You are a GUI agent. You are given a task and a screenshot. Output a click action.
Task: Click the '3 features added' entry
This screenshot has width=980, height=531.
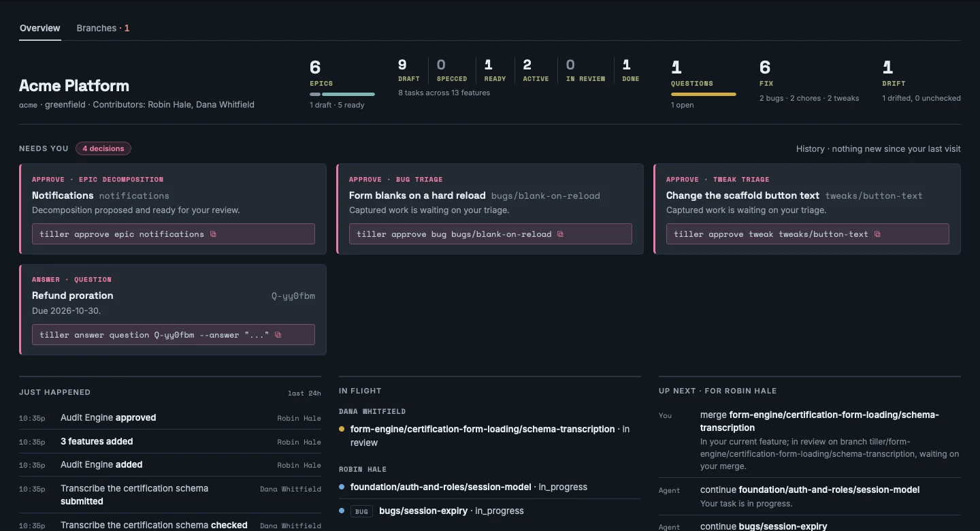[x=170, y=442]
